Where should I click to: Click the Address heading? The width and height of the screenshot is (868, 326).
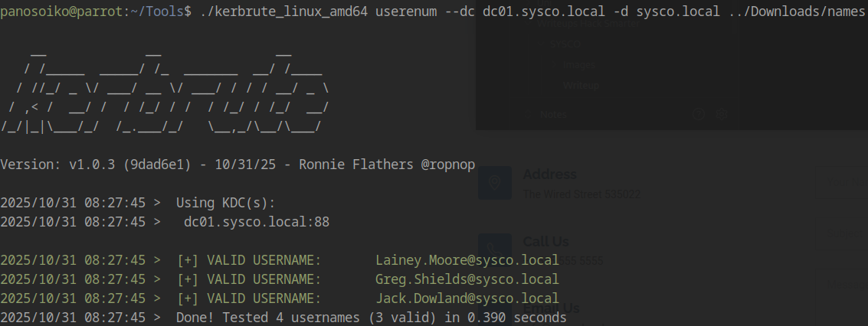point(549,174)
